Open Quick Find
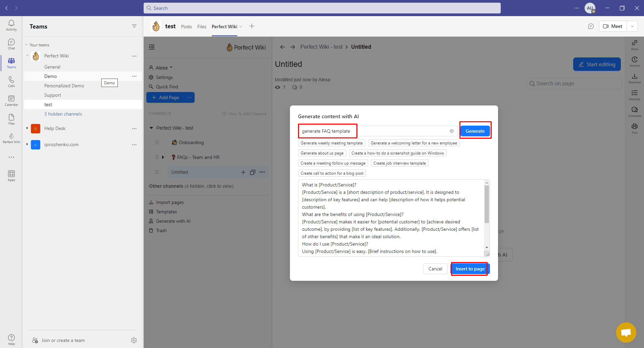 163,87
